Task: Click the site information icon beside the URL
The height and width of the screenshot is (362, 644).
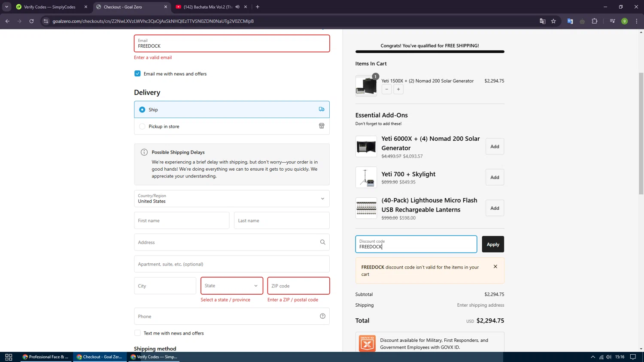Action: (46, 21)
